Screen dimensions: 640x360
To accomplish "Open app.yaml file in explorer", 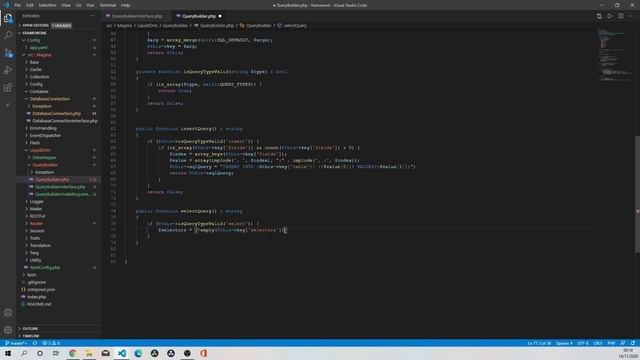I will [x=38, y=47].
